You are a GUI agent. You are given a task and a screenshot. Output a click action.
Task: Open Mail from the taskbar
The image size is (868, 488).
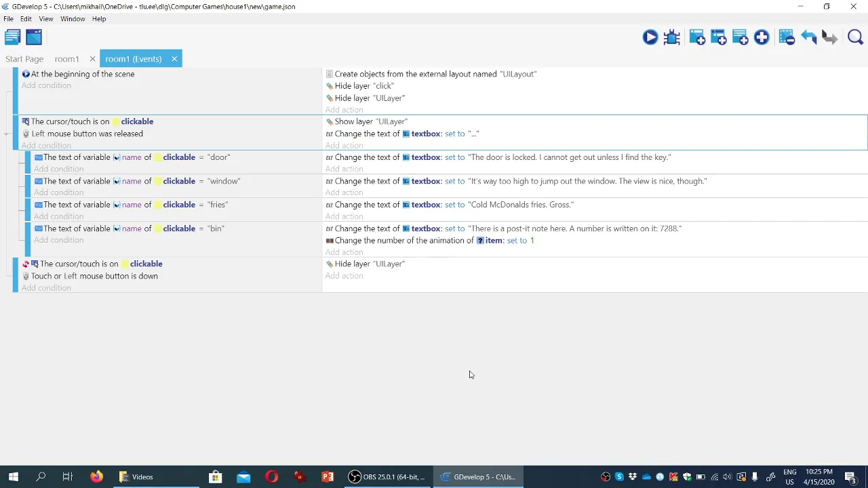243,477
